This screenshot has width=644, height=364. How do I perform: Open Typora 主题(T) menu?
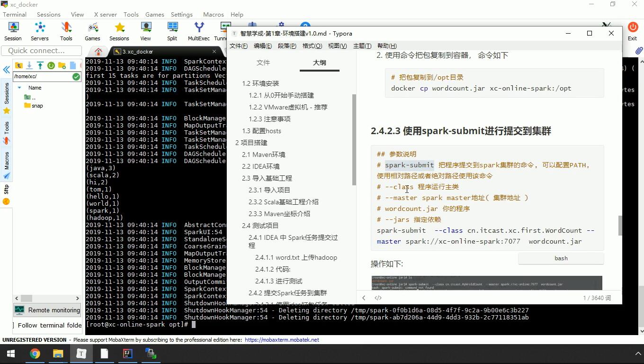point(362,46)
